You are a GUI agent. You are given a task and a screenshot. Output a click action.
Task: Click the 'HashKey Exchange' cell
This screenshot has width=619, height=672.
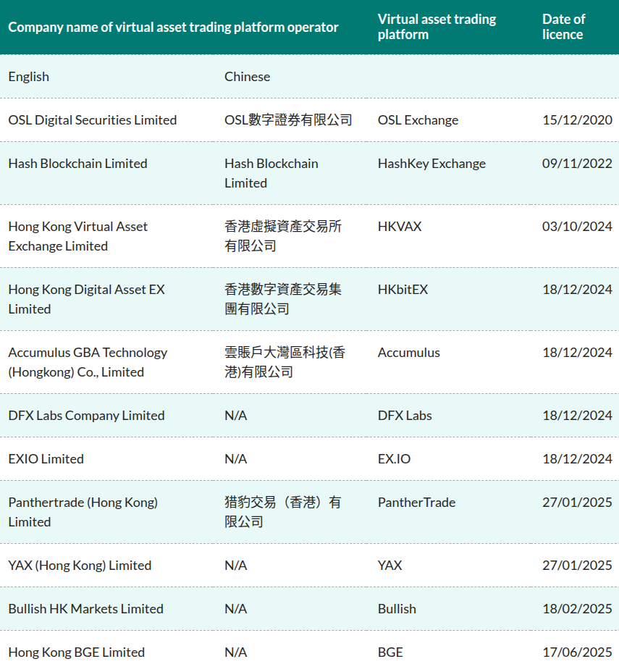click(x=431, y=164)
